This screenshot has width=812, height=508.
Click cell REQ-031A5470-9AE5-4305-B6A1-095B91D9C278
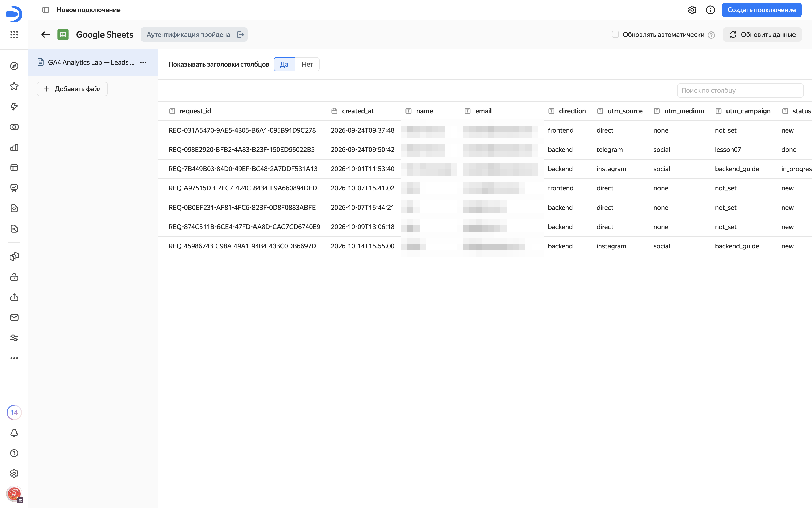[242, 130]
